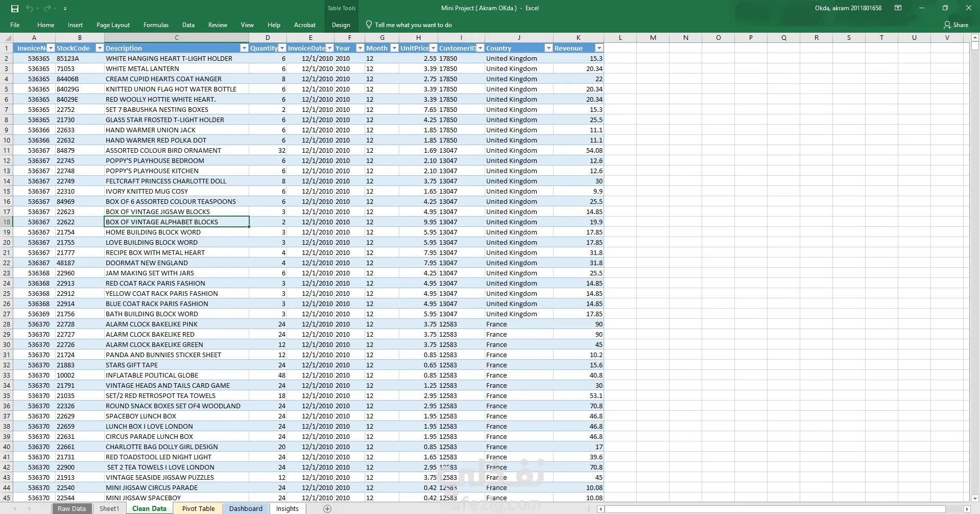Select row 18 header
The image size is (980, 514).
click(7, 222)
